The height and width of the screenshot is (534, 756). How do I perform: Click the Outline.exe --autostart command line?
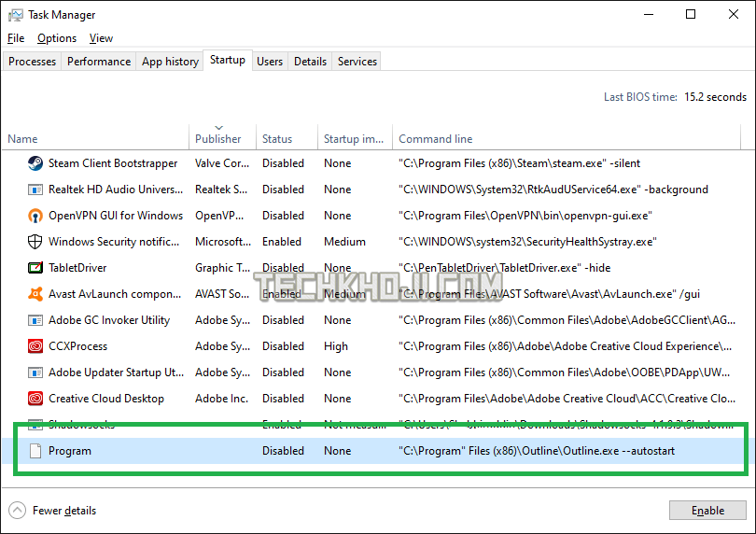(x=537, y=451)
